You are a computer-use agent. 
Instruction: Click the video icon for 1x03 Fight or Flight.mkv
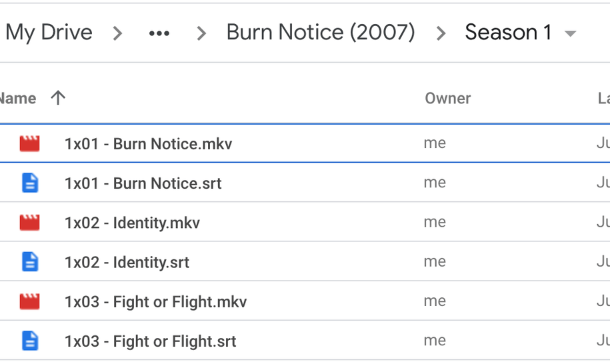coord(29,302)
